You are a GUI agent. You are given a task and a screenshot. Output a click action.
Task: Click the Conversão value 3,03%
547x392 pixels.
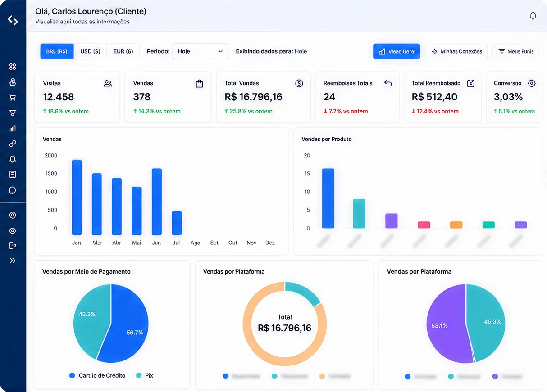508,97
